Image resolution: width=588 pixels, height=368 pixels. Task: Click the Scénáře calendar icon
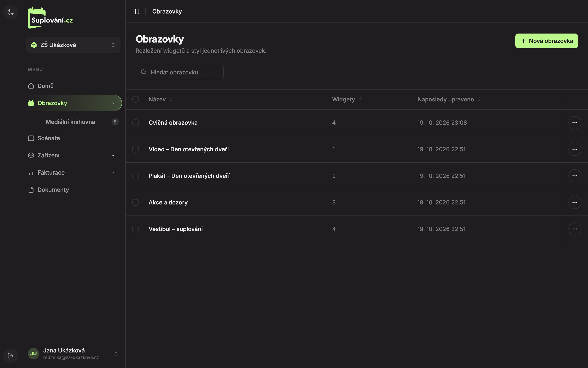(31, 138)
